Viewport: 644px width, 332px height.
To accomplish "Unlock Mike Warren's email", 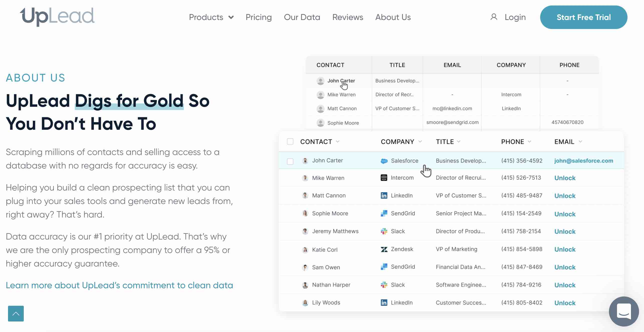I will coord(565,178).
